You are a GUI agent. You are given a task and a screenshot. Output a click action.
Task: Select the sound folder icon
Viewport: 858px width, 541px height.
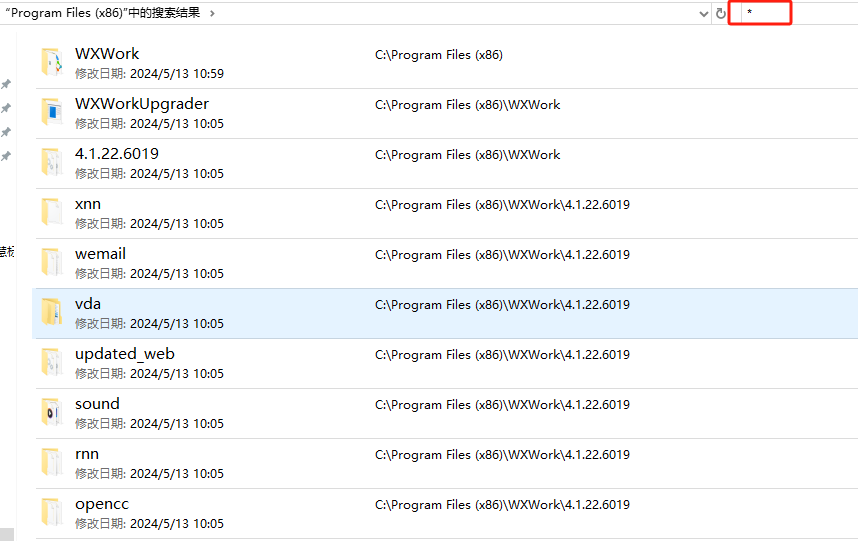[52, 412]
